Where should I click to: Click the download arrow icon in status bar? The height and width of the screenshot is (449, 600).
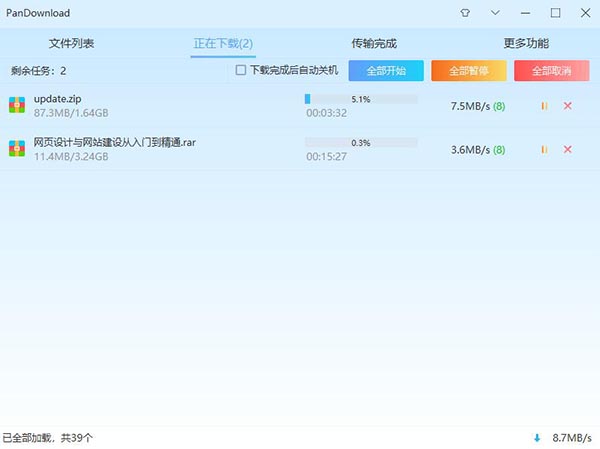coord(537,438)
